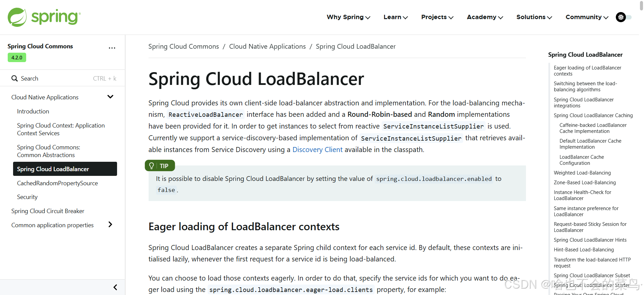Open the Solutions menu
Viewport: 644px width, 295px height.
click(534, 17)
